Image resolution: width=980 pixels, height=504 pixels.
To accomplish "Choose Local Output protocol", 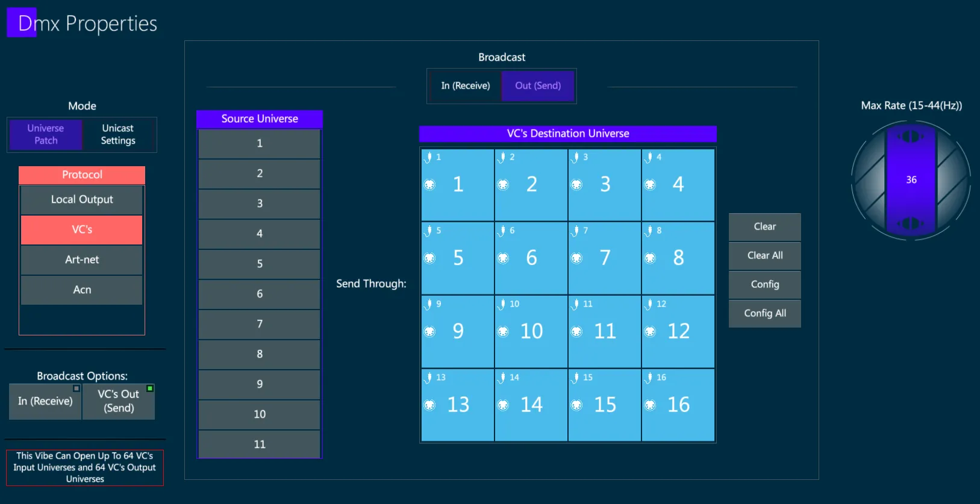I will pyautogui.click(x=82, y=199).
